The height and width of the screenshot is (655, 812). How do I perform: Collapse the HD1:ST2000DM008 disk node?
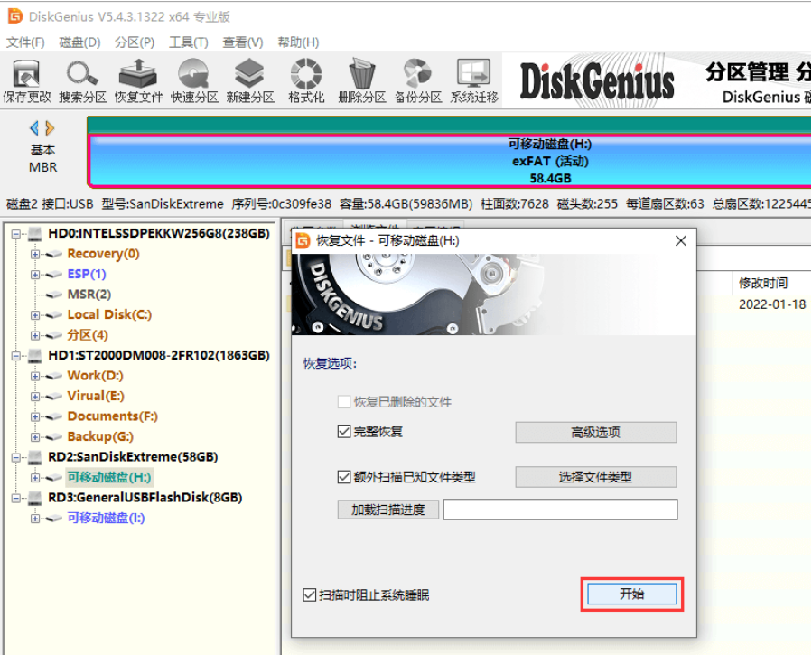point(16,356)
